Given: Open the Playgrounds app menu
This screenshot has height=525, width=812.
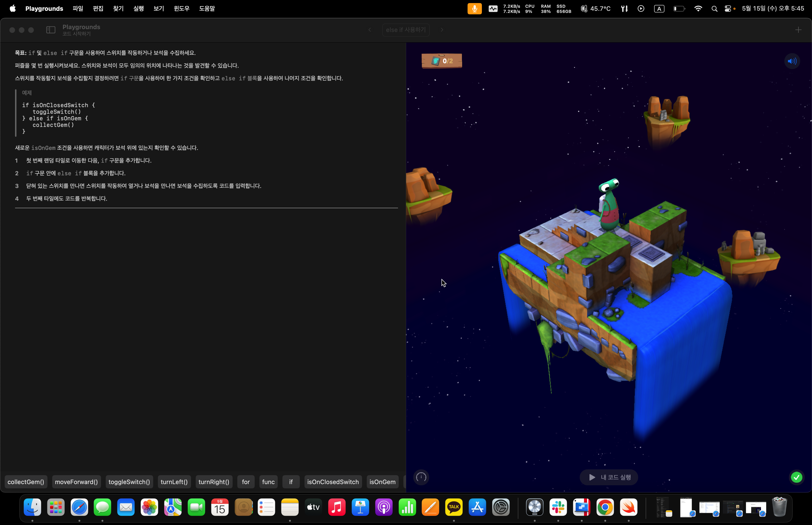Looking at the screenshot, I should coord(44,8).
